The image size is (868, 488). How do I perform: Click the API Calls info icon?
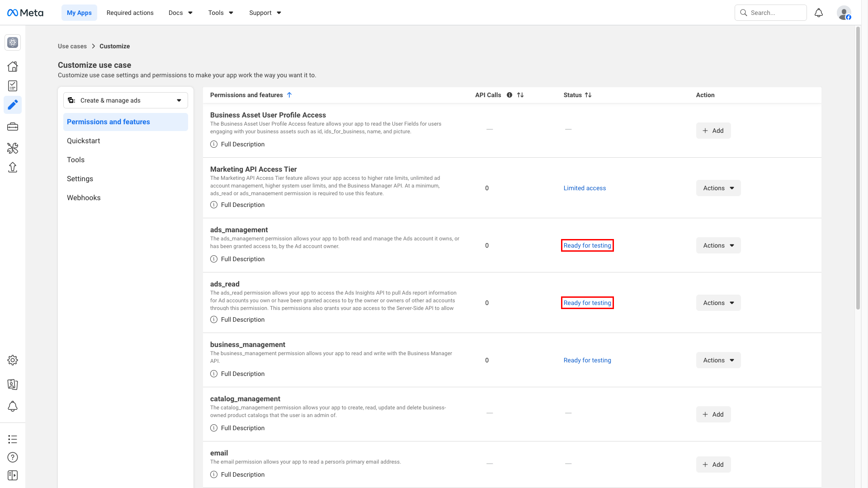point(509,95)
